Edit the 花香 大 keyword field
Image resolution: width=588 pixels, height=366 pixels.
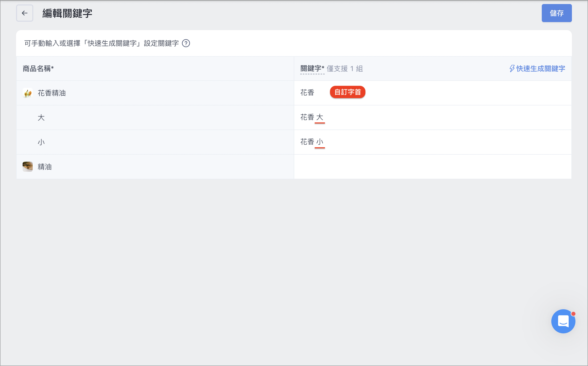coord(433,117)
